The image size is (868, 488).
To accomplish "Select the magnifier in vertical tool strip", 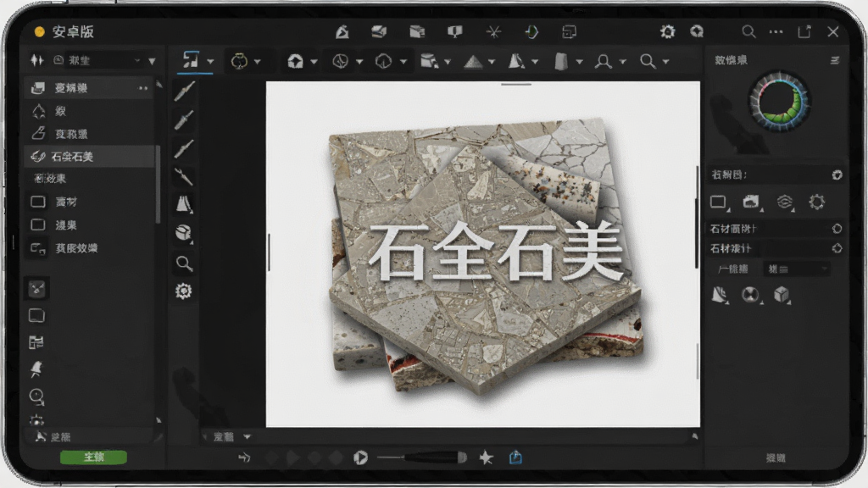I will (184, 263).
